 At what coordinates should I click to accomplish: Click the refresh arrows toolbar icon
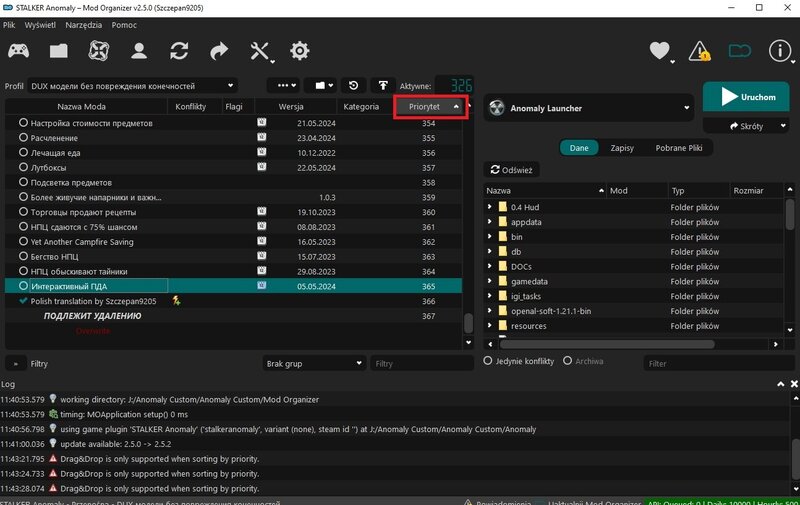tap(179, 50)
